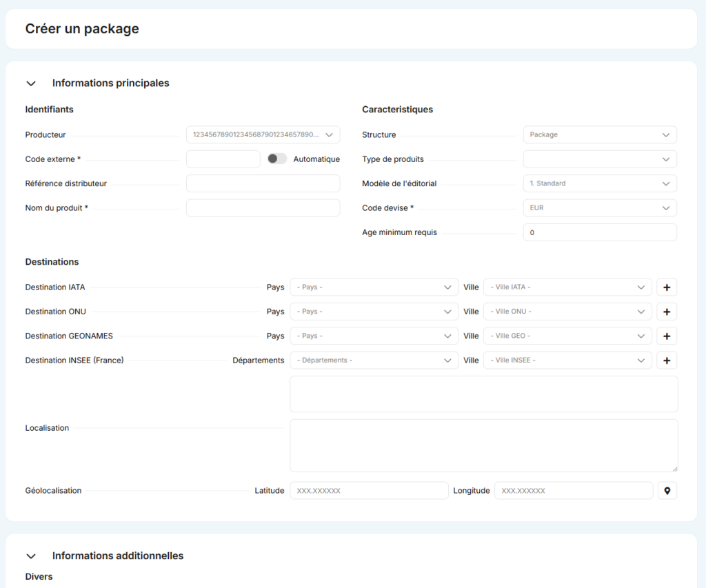Add Destination INSEE with plus icon
This screenshot has height=588, width=706.
[x=667, y=361]
